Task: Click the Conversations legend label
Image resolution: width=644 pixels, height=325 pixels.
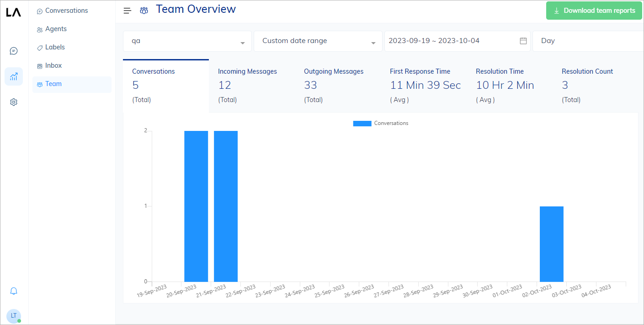Action: (391, 123)
